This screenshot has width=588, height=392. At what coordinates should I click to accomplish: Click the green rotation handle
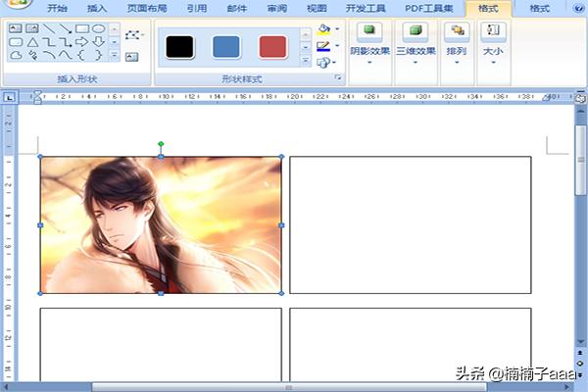point(161,144)
